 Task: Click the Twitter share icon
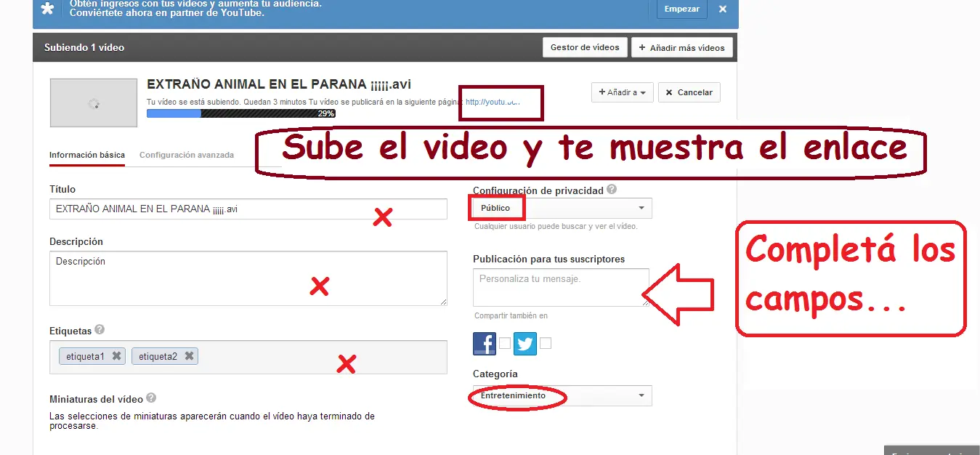point(525,343)
